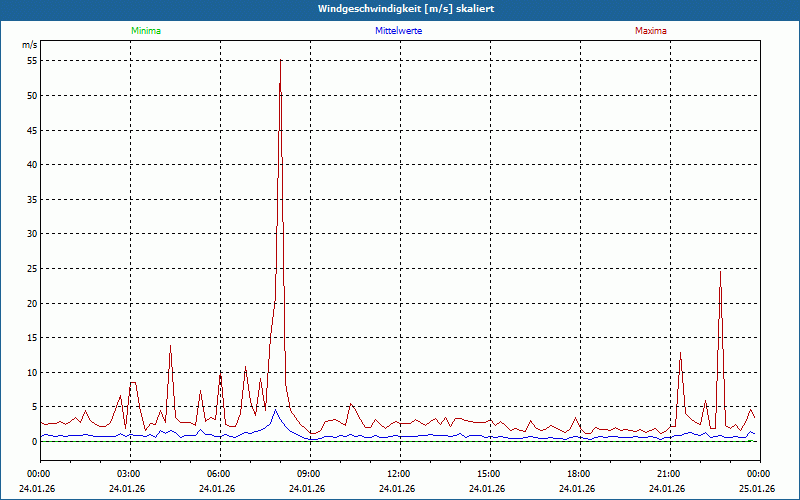This screenshot has width=800, height=500.
Task: Click the 40 value on the y-axis
Action: [32, 164]
